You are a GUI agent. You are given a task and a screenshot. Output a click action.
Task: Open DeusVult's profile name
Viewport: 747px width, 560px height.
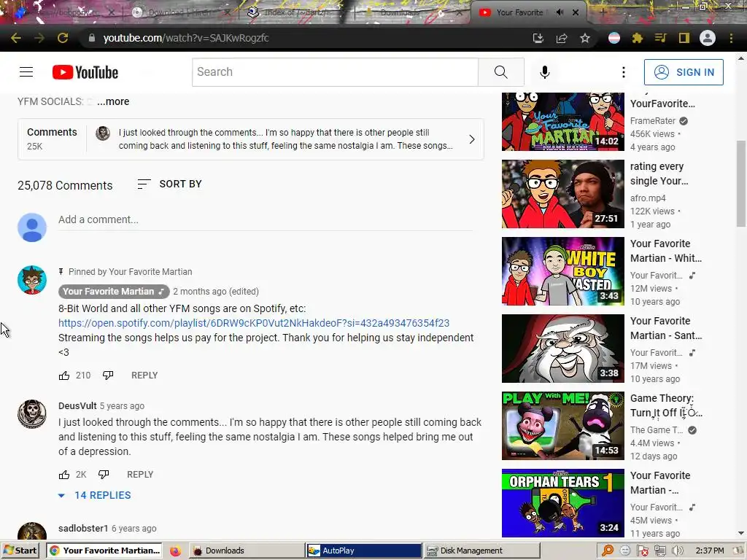[77, 405]
